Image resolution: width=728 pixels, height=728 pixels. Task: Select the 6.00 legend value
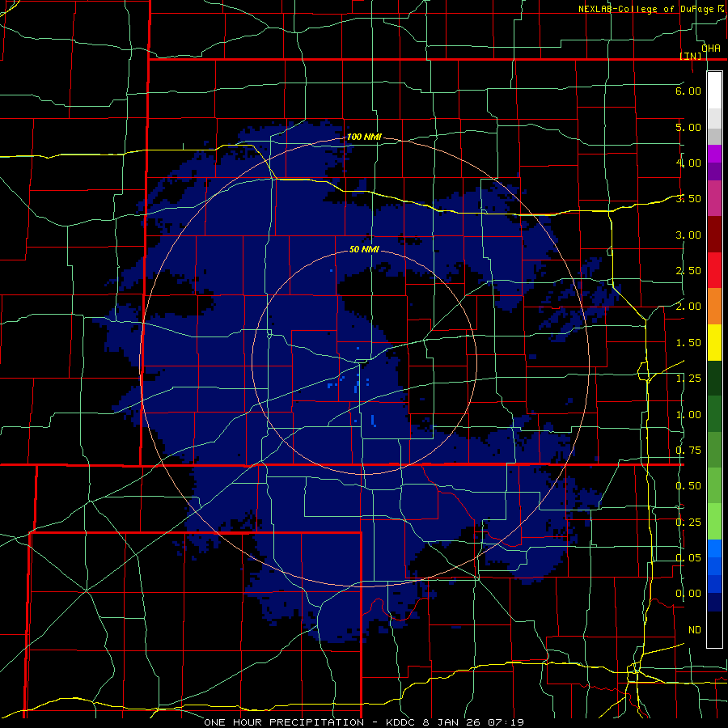[688, 91]
